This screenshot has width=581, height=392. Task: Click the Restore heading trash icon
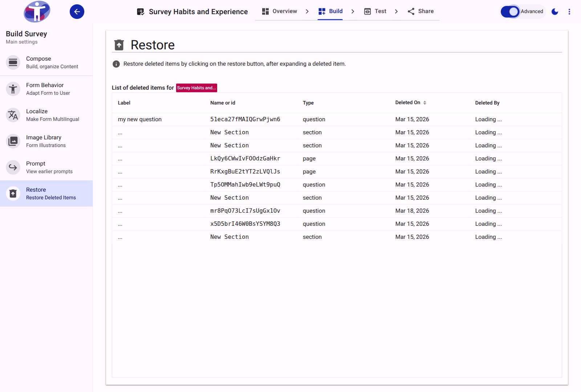click(119, 45)
